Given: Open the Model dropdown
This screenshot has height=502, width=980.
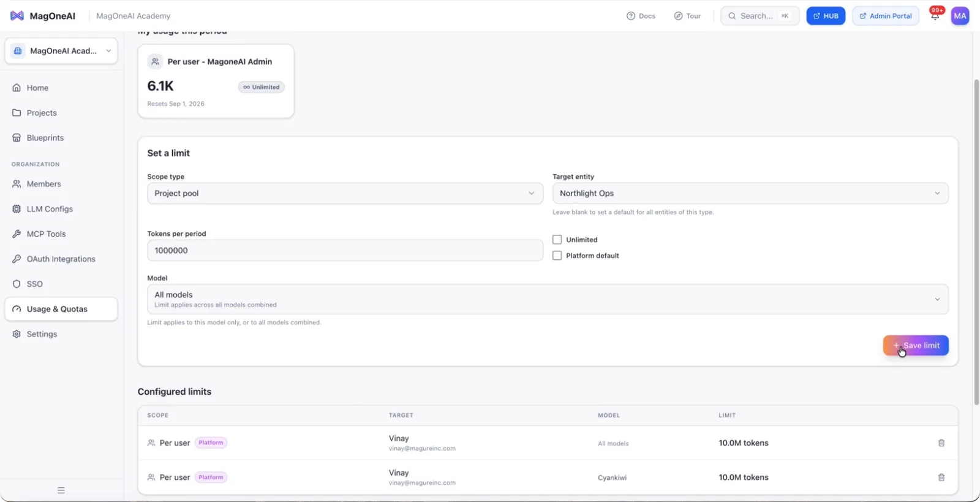Looking at the screenshot, I should (x=548, y=299).
